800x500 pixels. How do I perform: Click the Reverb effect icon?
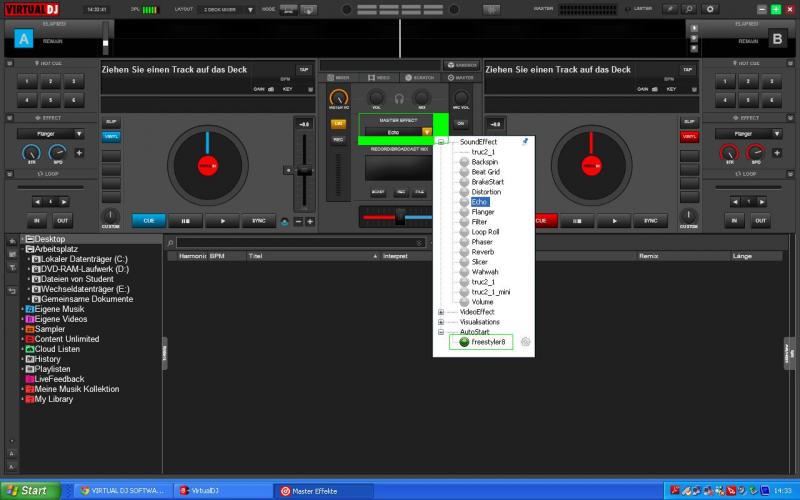coord(464,252)
